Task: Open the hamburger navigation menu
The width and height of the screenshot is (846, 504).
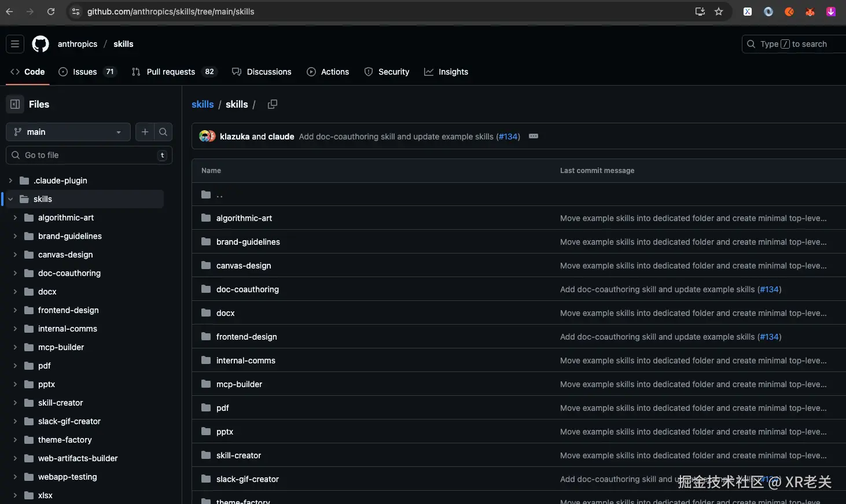Action: (x=15, y=44)
